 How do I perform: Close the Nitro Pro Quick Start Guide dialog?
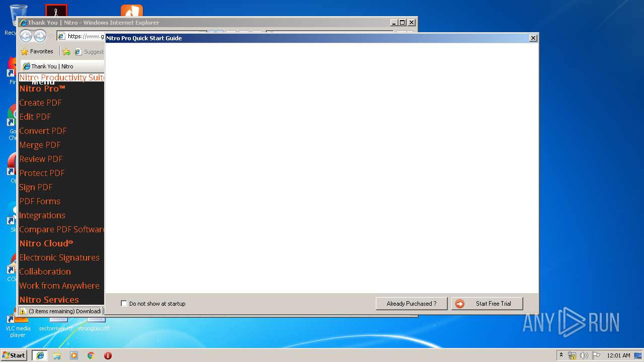[533, 38]
